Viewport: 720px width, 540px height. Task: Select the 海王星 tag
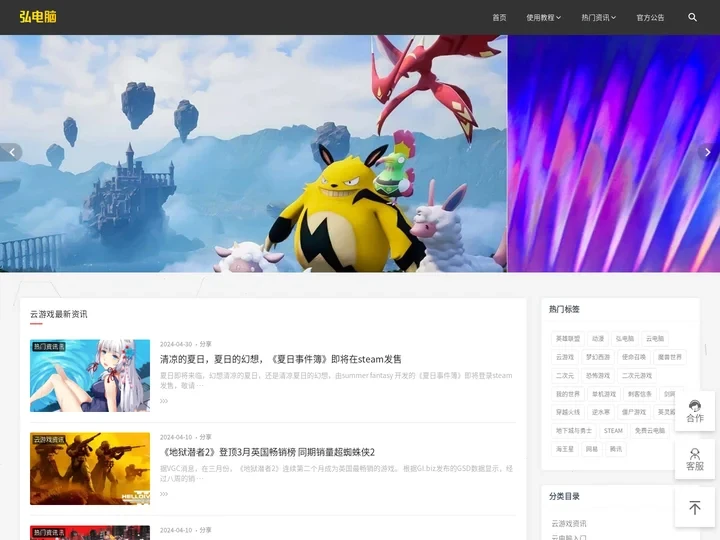565,449
